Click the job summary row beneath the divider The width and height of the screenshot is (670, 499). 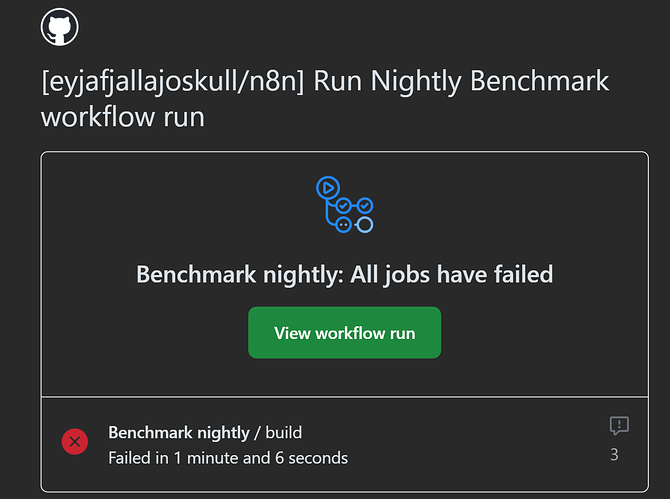click(x=344, y=444)
